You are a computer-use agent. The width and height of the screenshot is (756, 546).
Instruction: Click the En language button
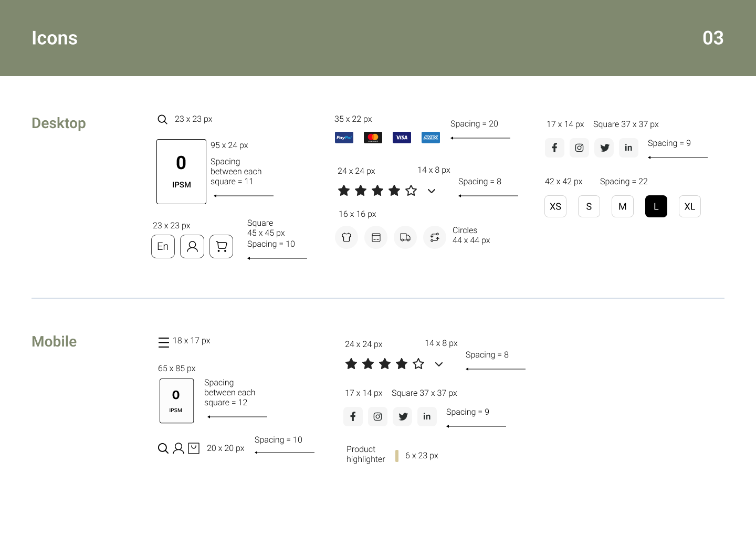point(163,247)
